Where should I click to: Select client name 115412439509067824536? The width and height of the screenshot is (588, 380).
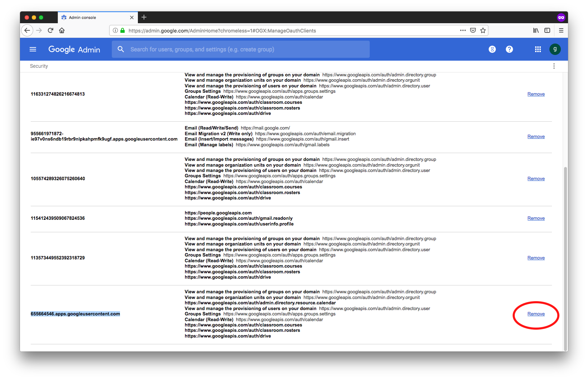(x=58, y=218)
